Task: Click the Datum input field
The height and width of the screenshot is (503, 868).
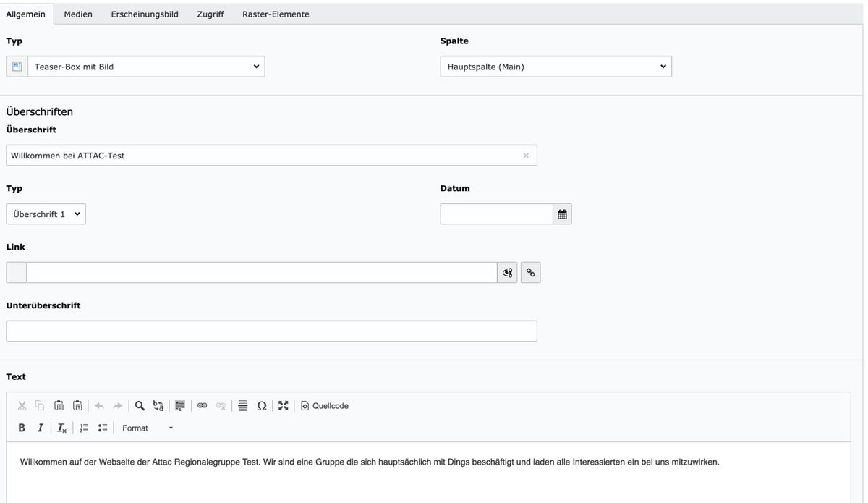Action: (x=497, y=214)
